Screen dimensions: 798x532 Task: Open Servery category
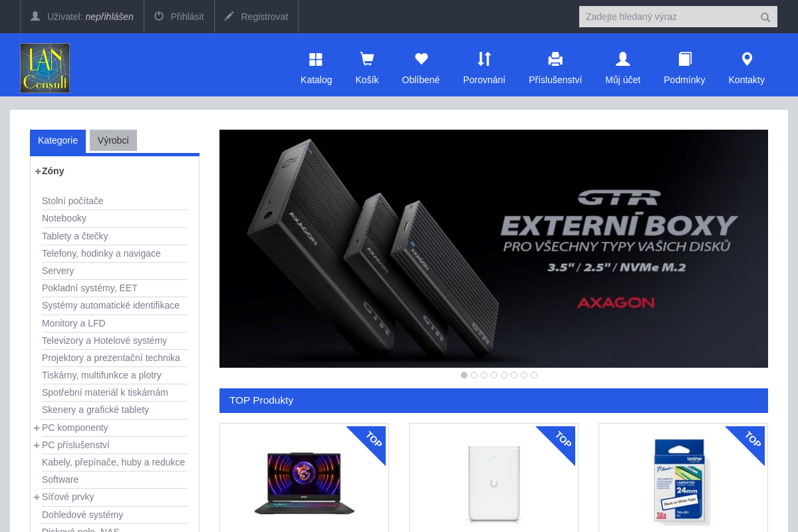point(58,271)
